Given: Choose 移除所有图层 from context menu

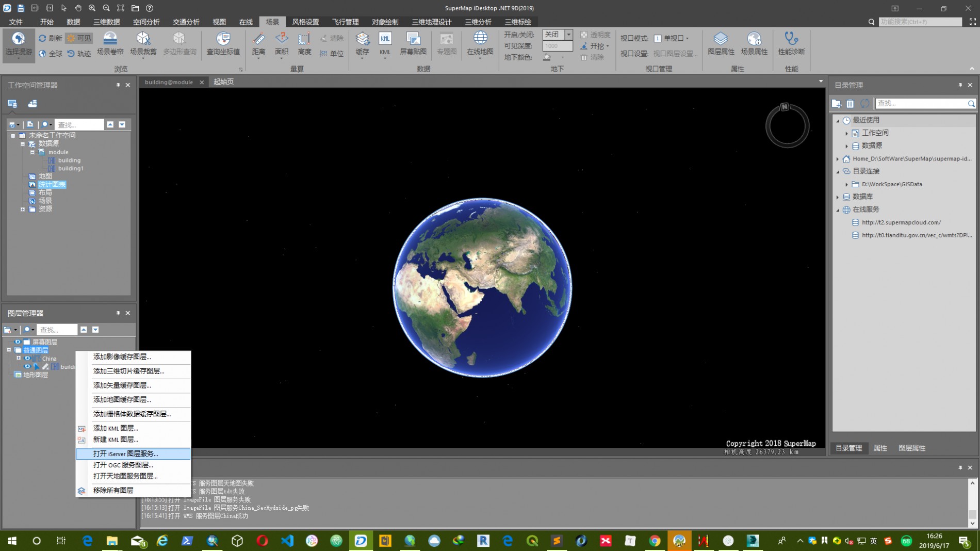Looking at the screenshot, I should click(x=133, y=490).
